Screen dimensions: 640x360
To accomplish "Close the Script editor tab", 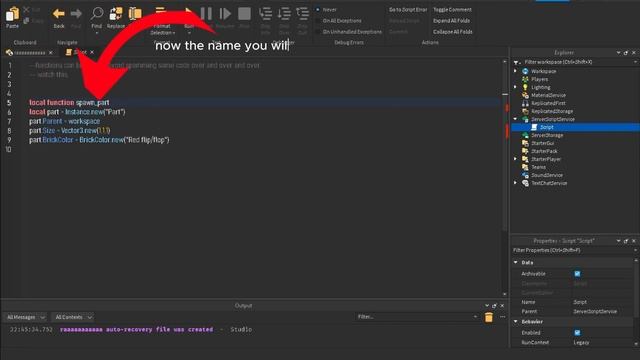I will coord(92,52).
